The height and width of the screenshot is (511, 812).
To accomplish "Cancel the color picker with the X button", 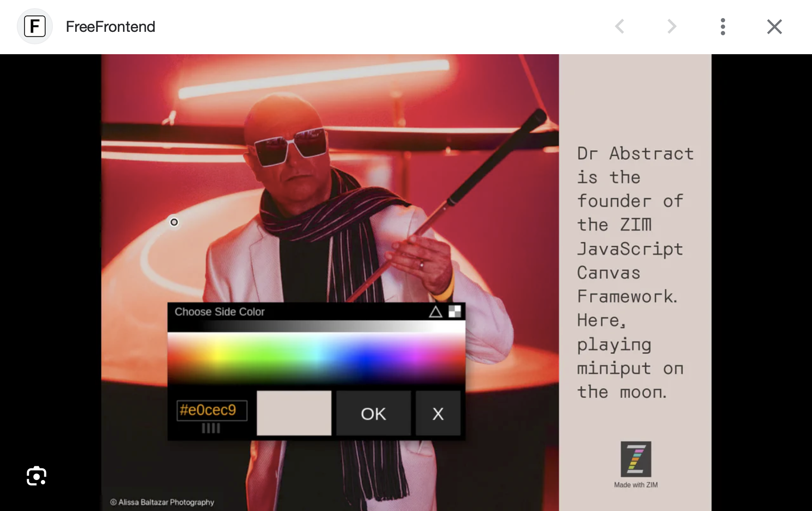I will click(x=438, y=413).
